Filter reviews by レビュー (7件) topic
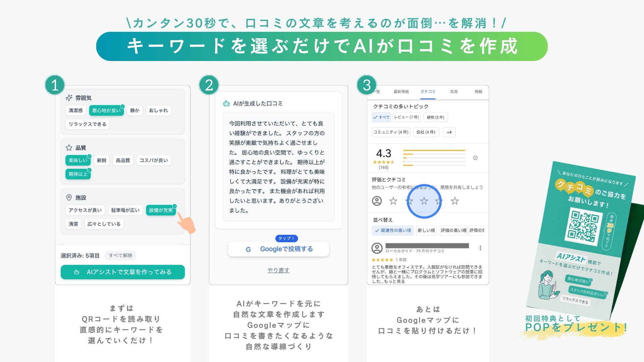Screen dimensions: 644x362 [x=407, y=117]
